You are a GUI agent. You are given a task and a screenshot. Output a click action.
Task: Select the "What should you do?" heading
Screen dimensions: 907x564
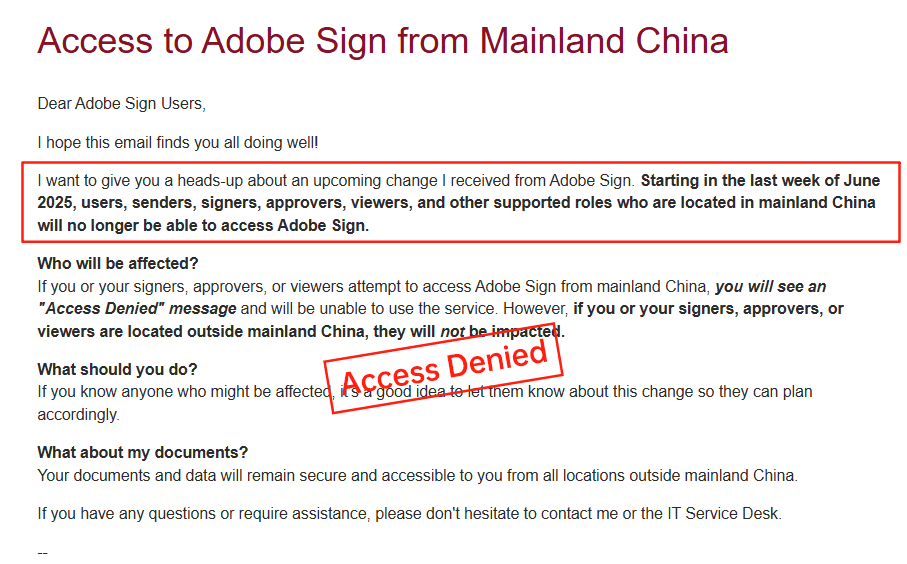point(117,369)
